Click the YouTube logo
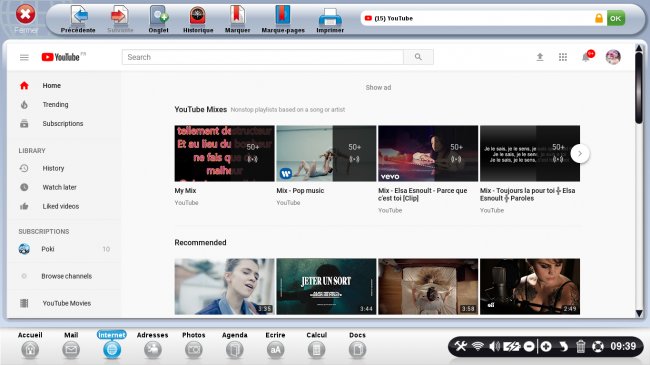 (x=61, y=57)
